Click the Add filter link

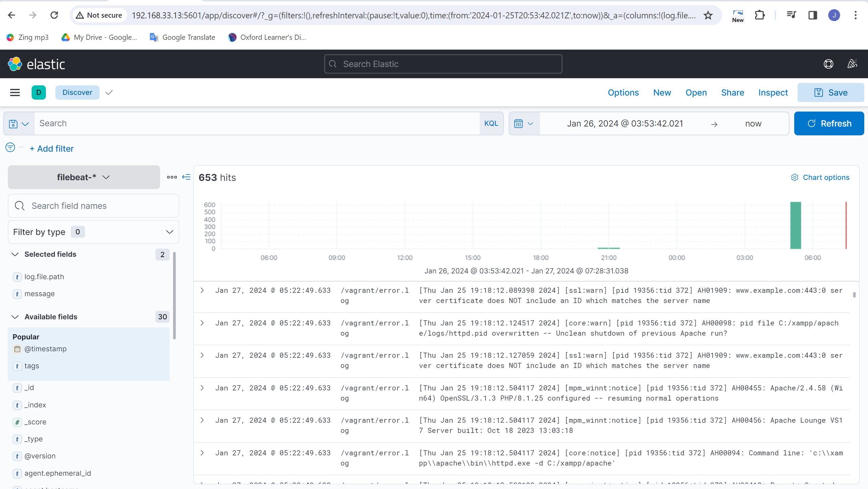point(52,149)
